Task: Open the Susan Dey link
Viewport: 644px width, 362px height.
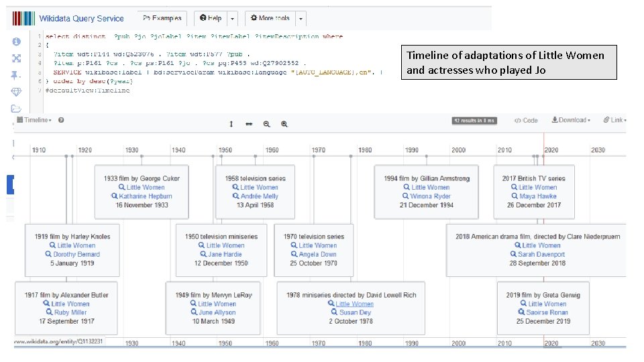Action: pos(356,312)
